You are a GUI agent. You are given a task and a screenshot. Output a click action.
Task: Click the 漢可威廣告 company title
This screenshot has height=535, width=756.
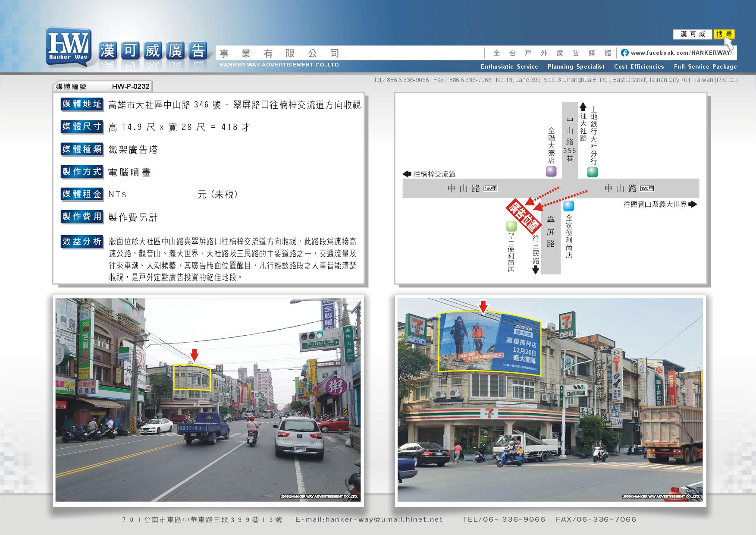tap(153, 51)
